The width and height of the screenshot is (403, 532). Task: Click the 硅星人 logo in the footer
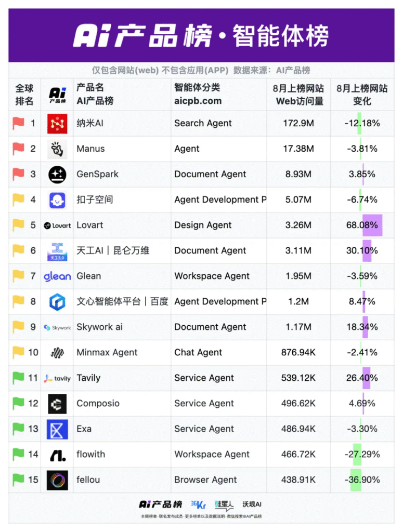pyautogui.click(x=224, y=505)
